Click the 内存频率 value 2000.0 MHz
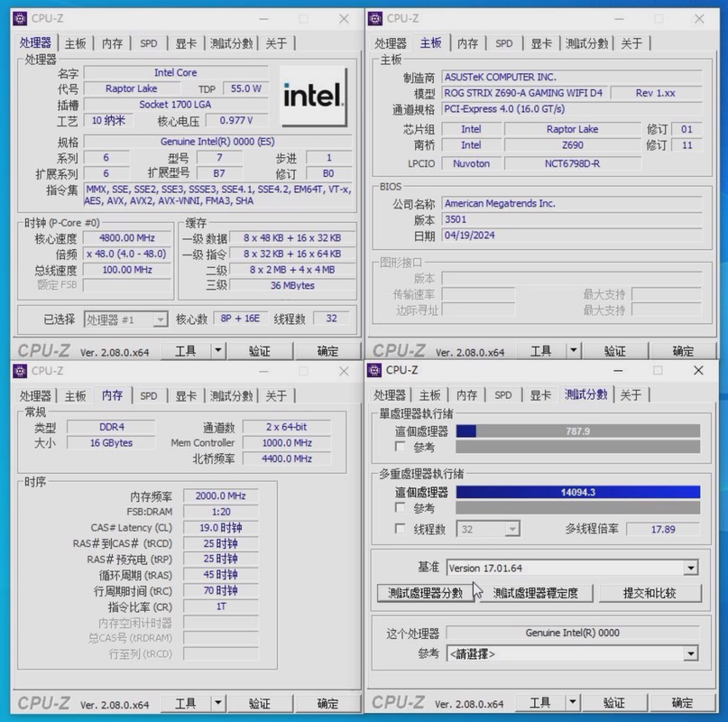728x722 pixels. [220, 495]
